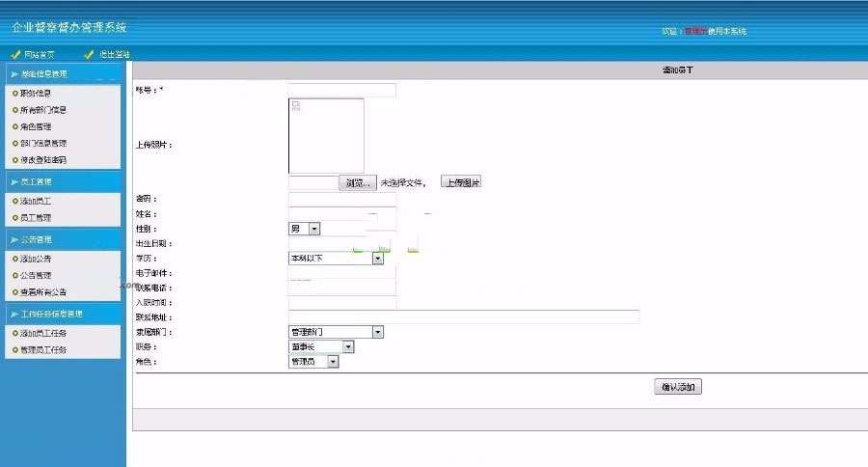Select 管理员工任务 in the sidebar

pyautogui.click(x=42, y=349)
